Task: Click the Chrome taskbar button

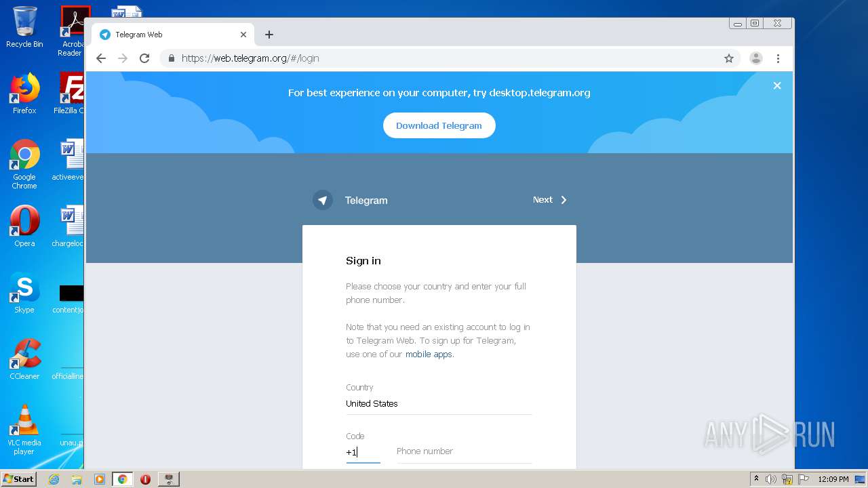Action: pos(123,479)
